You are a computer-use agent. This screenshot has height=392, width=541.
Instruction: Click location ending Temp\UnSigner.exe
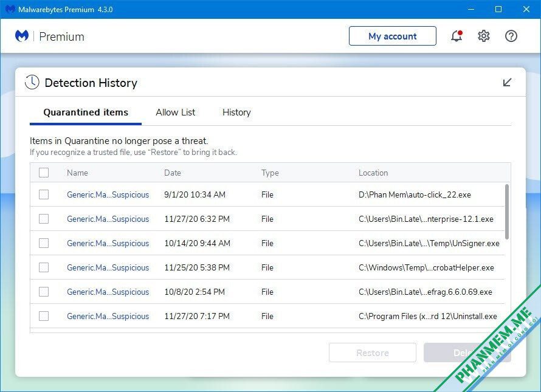tap(429, 243)
